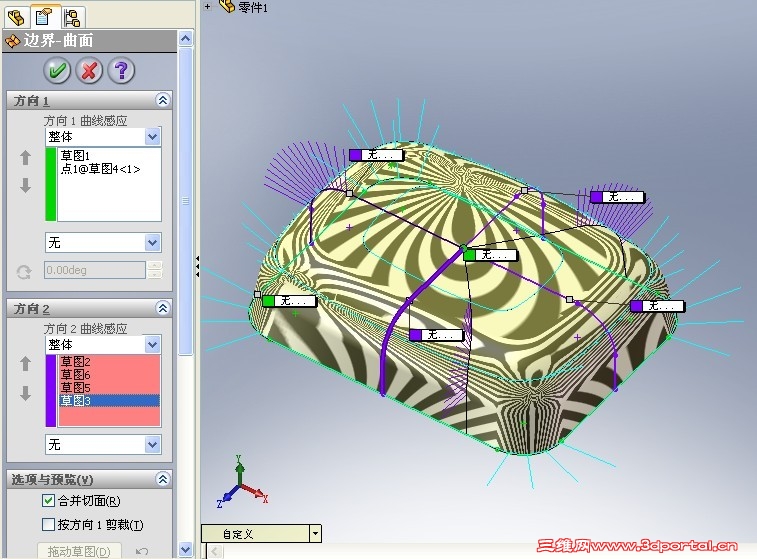The width and height of the screenshot is (757, 559).
Task: Click the XYZ coordinate triad
Action: 241,481
